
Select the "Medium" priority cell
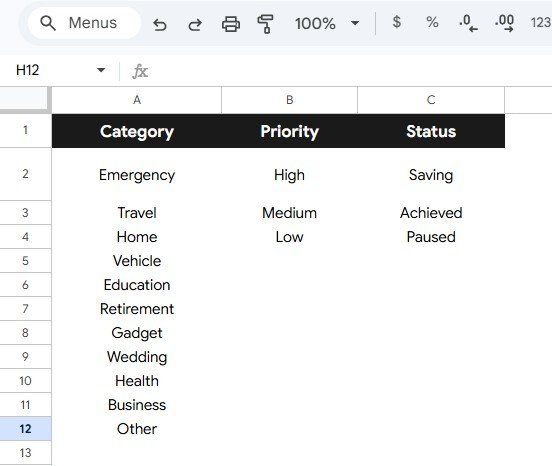click(x=289, y=213)
